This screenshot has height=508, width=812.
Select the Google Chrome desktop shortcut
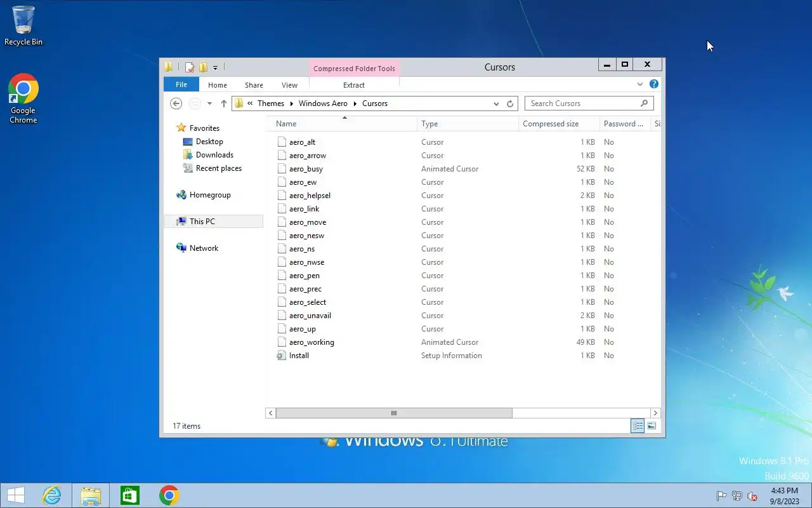[23, 98]
